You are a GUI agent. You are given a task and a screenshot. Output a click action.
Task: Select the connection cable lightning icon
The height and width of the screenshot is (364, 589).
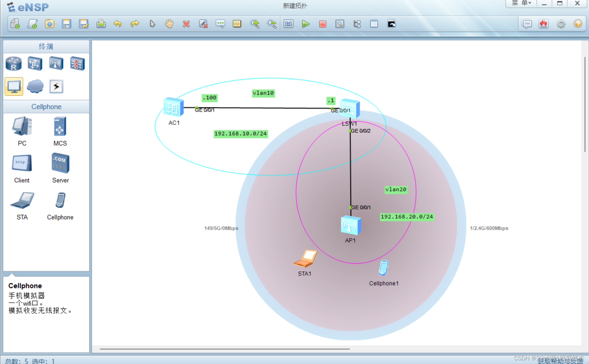56,86
